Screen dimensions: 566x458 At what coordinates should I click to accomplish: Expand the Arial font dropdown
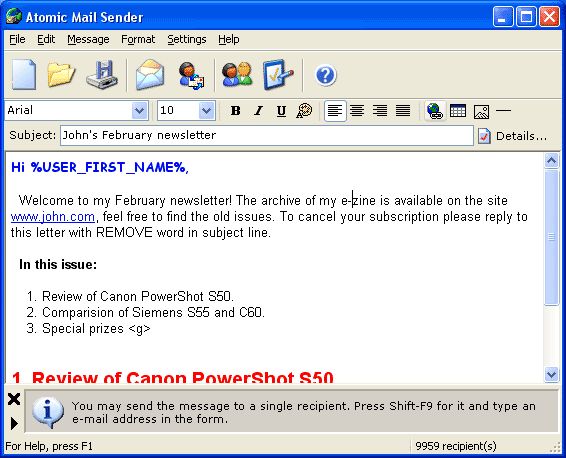click(x=139, y=110)
